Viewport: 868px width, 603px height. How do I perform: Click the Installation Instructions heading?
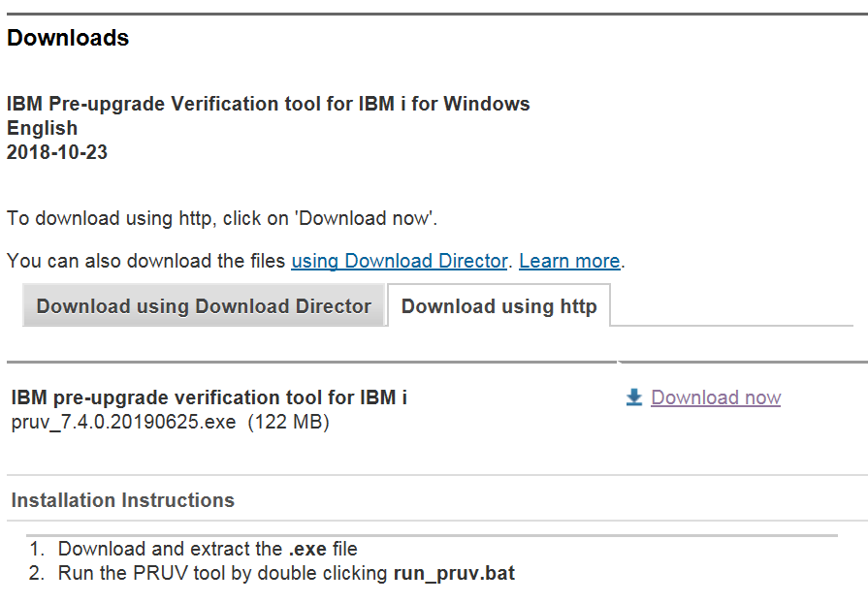coord(123,500)
